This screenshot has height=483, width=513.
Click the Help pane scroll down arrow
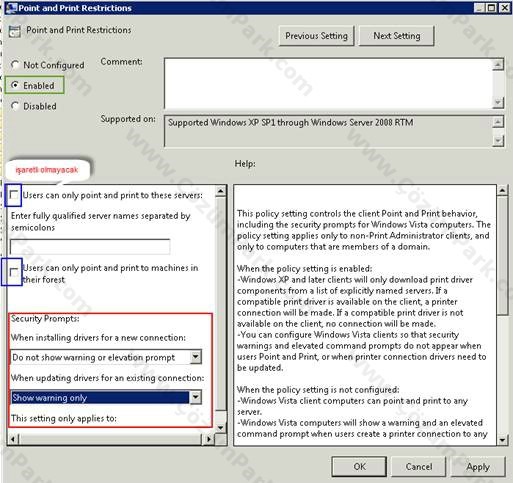pos(502,440)
